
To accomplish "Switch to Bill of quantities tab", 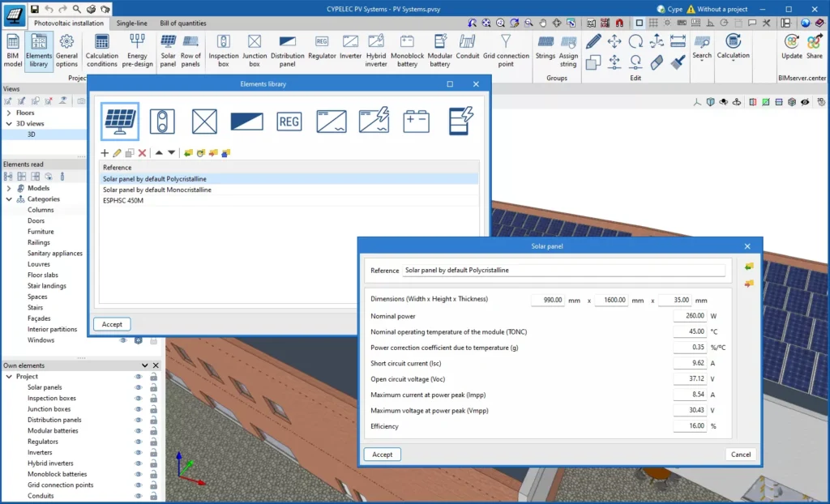I will pos(183,23).
